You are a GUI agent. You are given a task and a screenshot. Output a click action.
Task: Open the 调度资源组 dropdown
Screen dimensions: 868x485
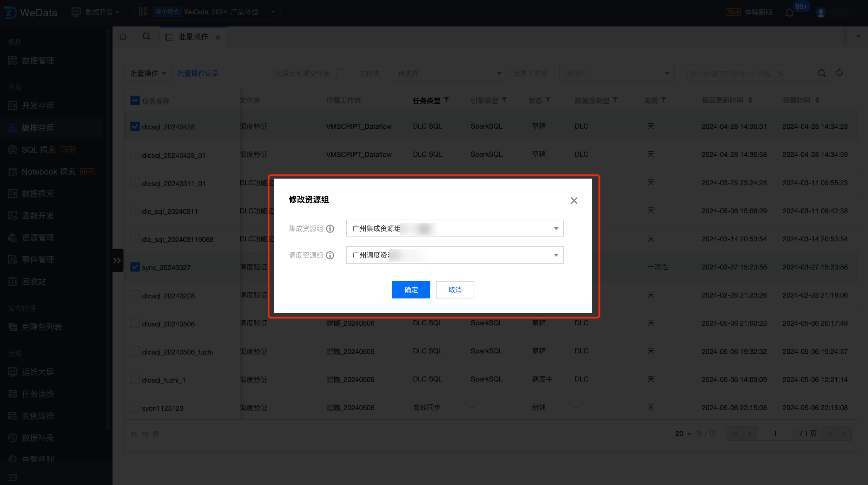pyautogui.click(x=454, y=255)
